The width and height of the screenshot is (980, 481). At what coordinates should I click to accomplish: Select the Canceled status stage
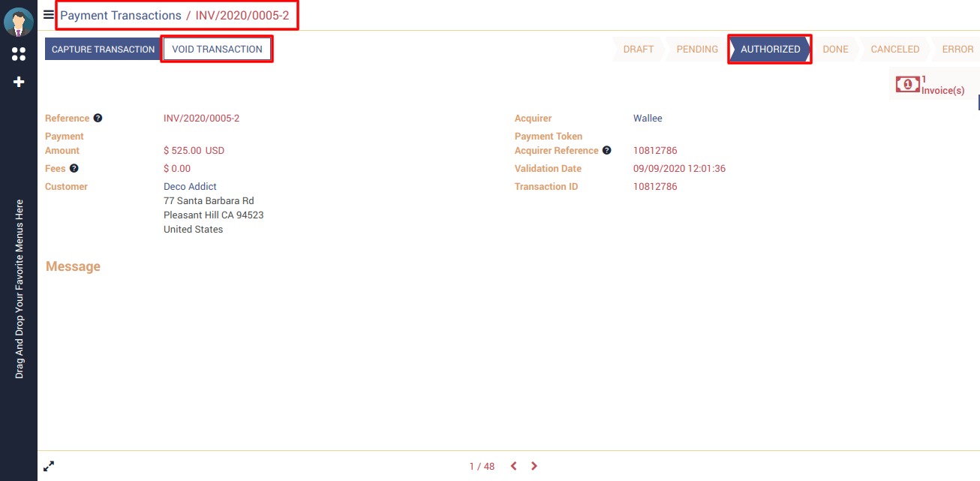(x=894, y=50)
